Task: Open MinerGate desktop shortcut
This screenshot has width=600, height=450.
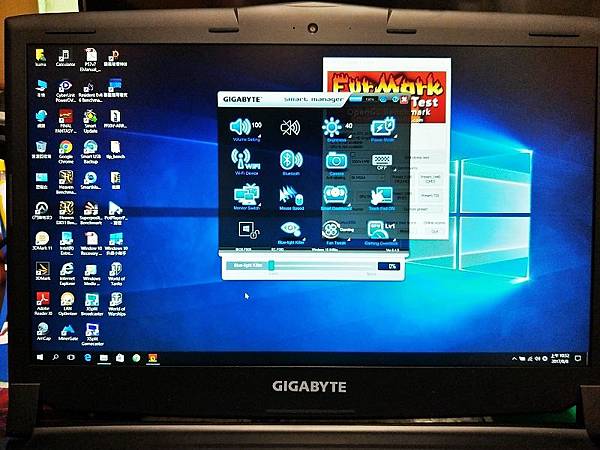Action: [68, 333]
